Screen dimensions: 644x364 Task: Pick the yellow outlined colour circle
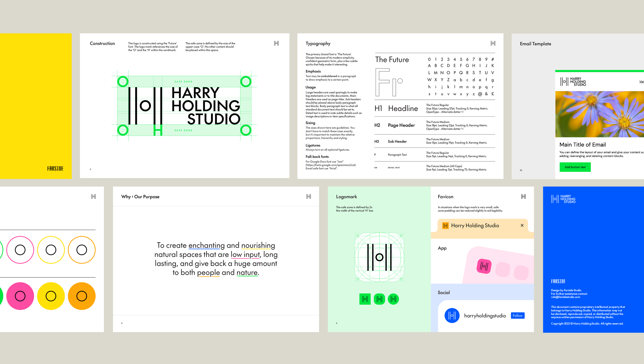pyautogui.click(x=51, y=250)
